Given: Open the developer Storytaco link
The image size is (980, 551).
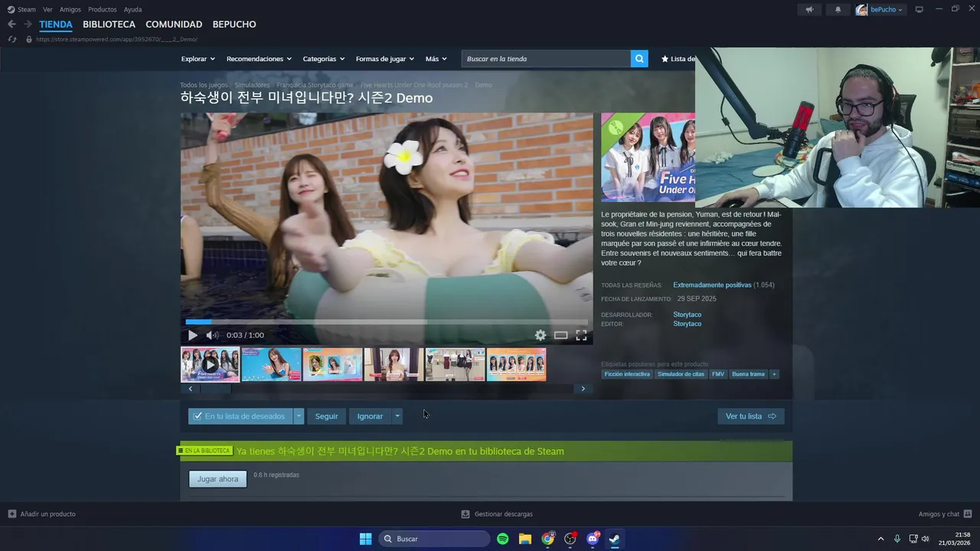Looking at the screenshot, I should click(x=687, y=315).
